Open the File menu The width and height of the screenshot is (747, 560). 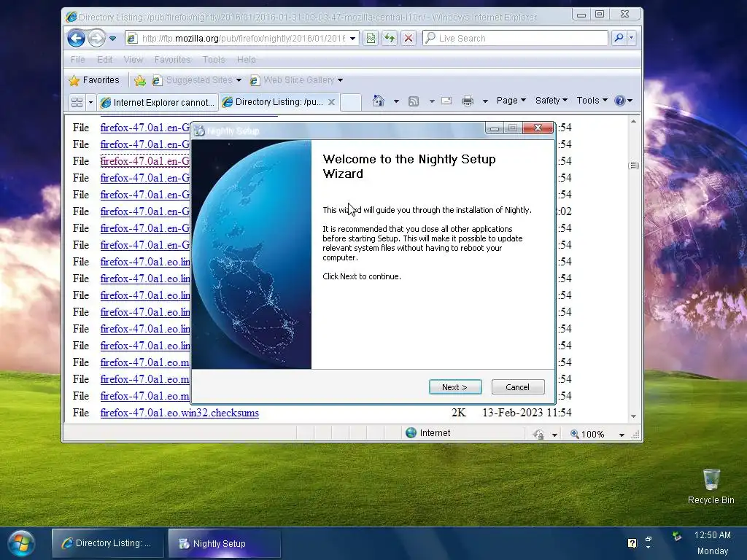(77, 60)
